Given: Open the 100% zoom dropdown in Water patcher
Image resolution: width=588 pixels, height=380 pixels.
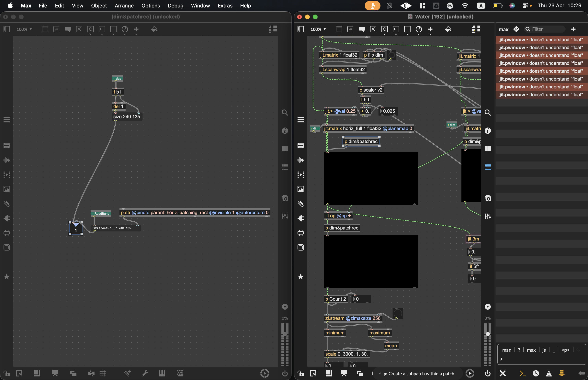Looking at the screenshot, I should click(318, 29).
